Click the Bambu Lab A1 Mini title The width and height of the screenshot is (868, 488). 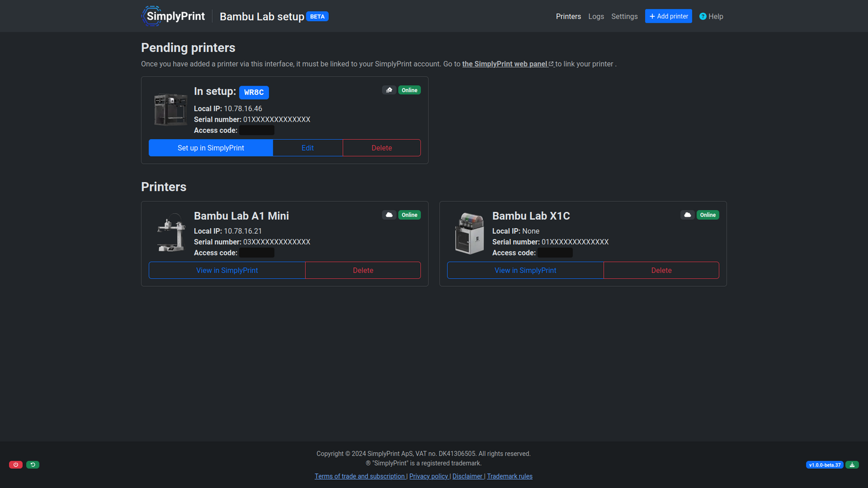[x=241, y=216]
